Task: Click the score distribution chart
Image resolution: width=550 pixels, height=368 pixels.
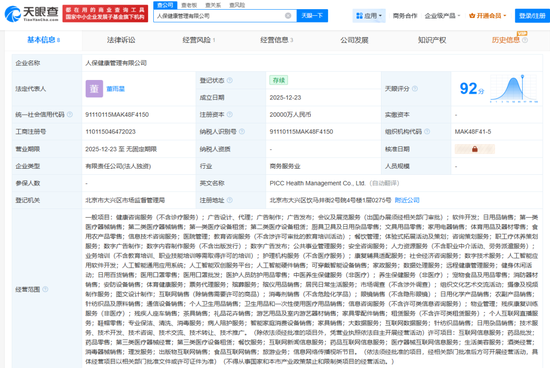Action: (x=514, y=88)
